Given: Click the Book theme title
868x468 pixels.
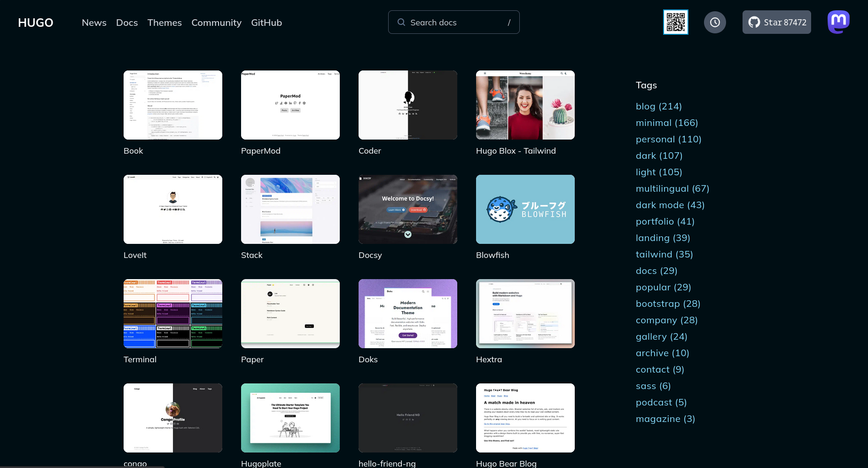Looking at the screenshot, I should pyautogui.click(x=133, y=151).
